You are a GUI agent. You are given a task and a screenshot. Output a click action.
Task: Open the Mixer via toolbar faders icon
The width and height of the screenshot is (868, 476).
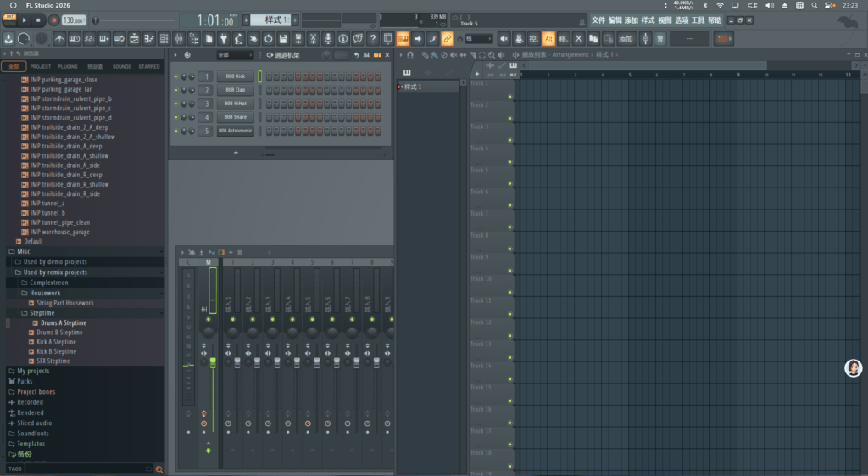coord(179,39)
